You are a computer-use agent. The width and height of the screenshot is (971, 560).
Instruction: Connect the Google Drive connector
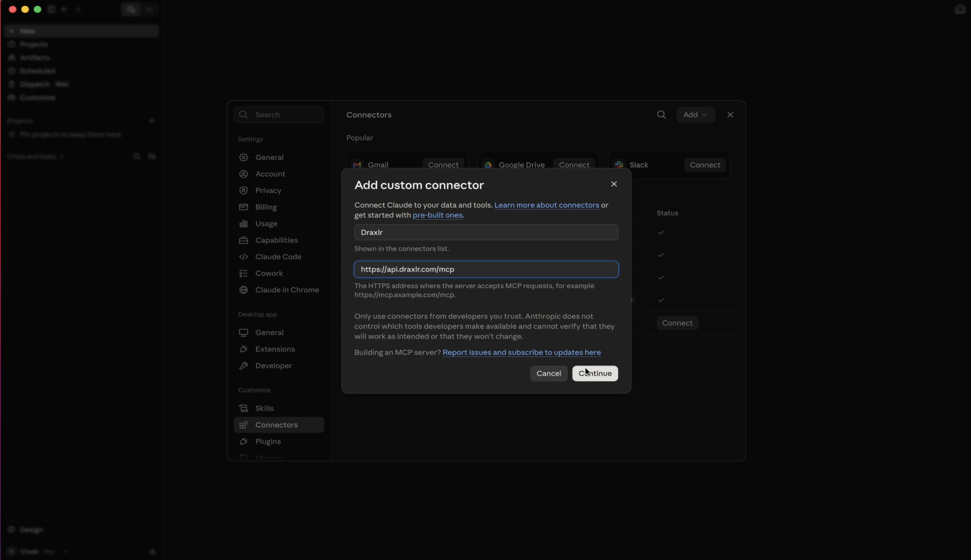(574, 165)
